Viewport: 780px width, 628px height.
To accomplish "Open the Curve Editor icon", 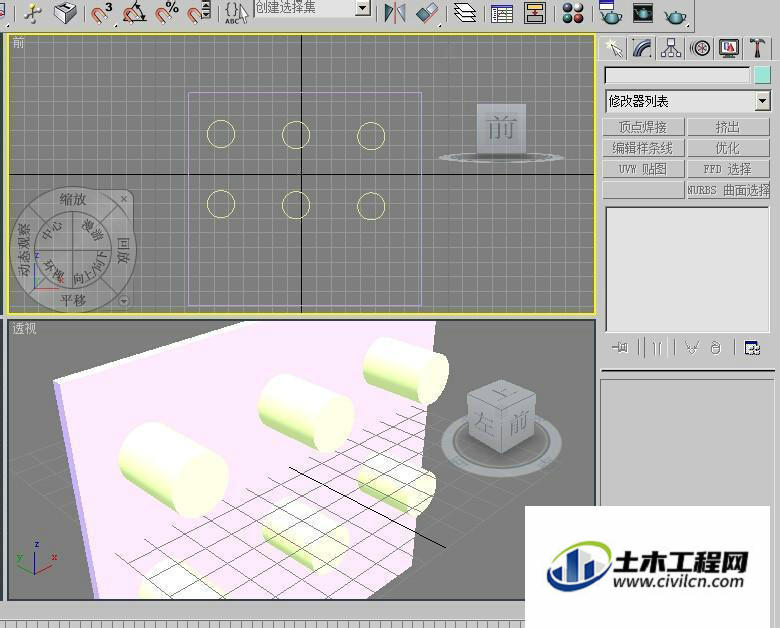I will pyautogui.click(x=502, y=13).
